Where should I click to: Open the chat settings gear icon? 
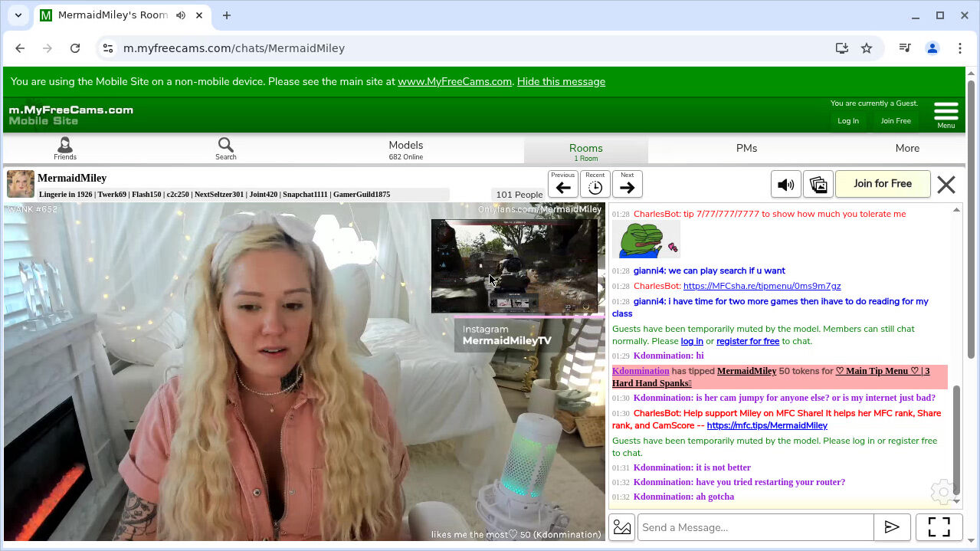tap(942, 491)
